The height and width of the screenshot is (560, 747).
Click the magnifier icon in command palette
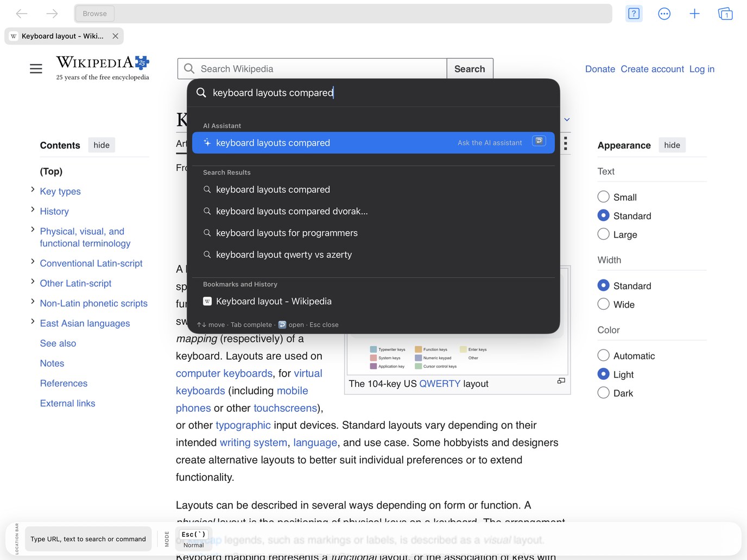[201, 93]
